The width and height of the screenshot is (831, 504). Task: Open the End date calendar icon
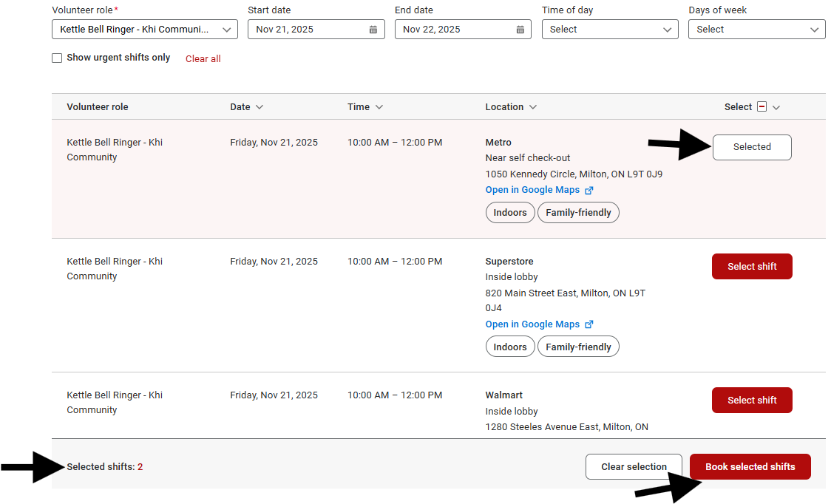click(x=520, y=30)
